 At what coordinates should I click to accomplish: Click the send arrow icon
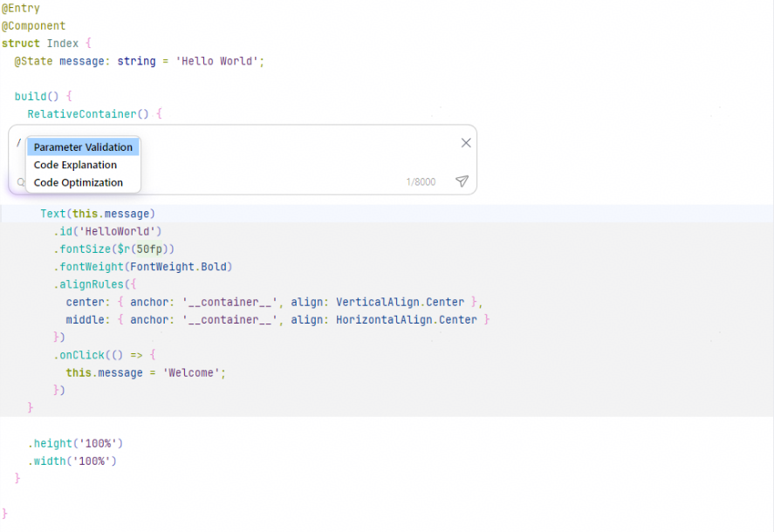[x=462, y=181]
